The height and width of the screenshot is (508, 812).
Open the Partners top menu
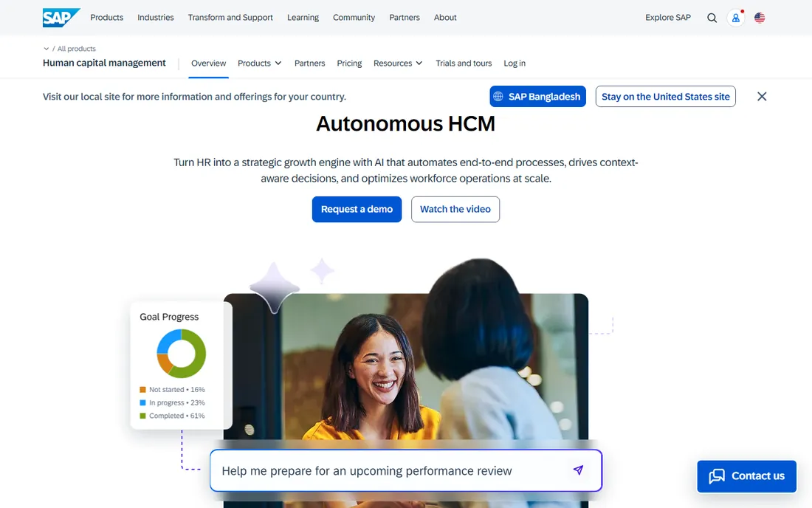click(x=405, y=17)
